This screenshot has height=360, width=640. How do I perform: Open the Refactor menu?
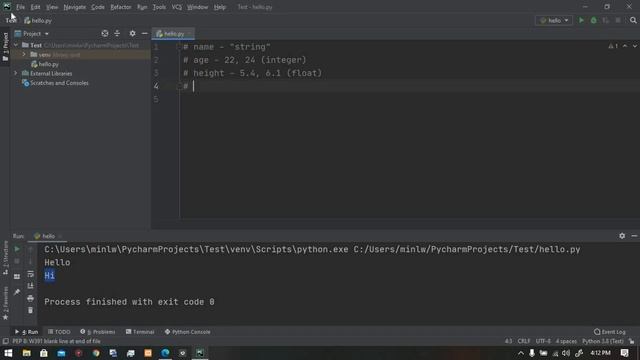click(x=121, y=7)
